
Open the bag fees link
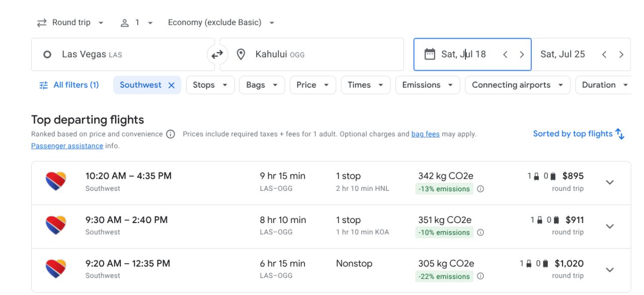pyautogui.click(x=425, y=134)
